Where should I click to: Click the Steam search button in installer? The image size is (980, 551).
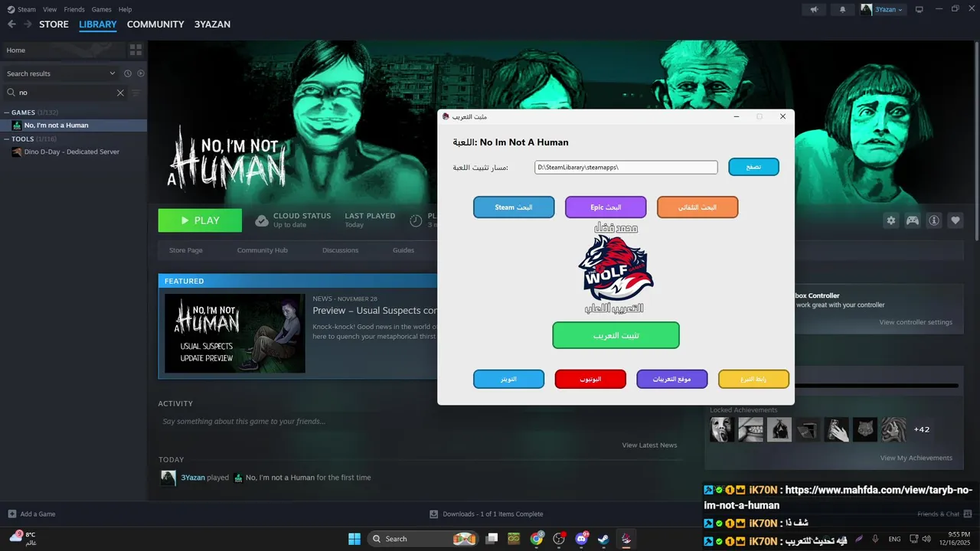pos(514,207)
